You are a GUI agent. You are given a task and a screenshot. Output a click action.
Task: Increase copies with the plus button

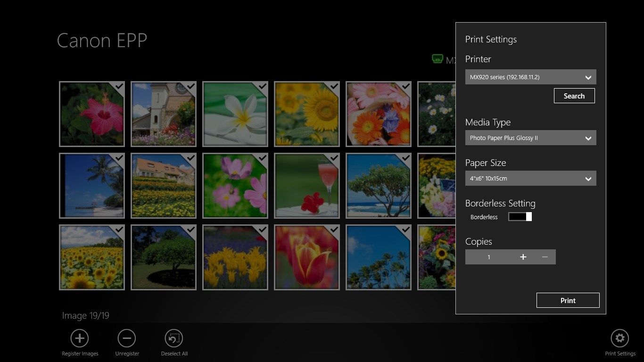(x=523, y=257)
